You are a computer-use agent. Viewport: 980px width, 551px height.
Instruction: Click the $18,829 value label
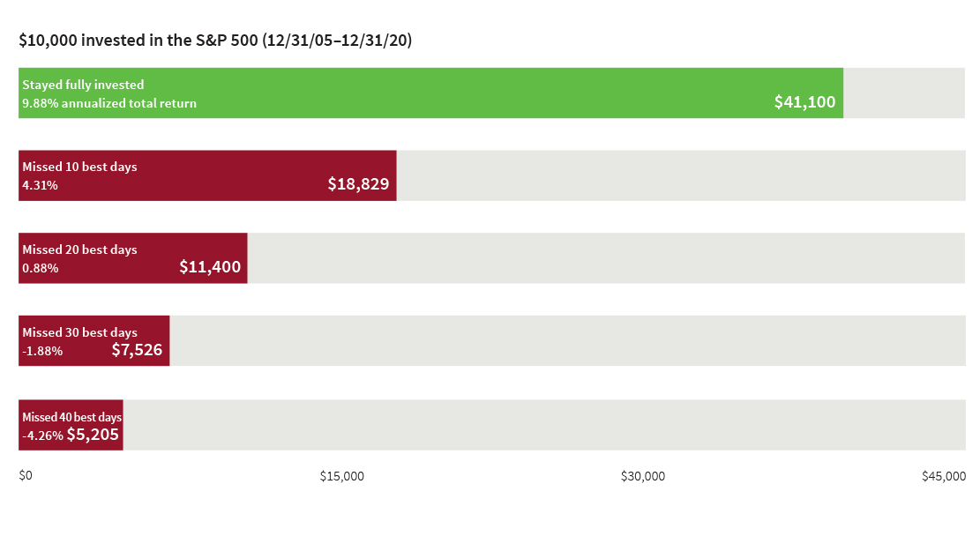point(358,184)
